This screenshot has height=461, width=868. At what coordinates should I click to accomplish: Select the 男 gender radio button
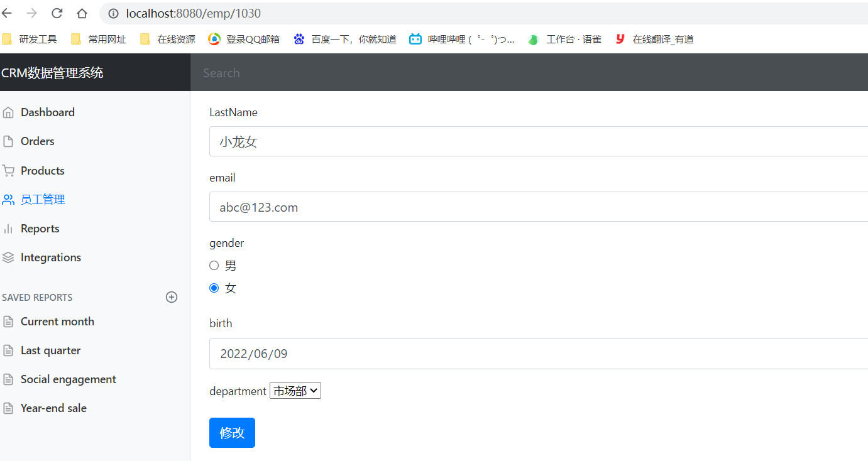pyautogui.click(x=214, y=265)
